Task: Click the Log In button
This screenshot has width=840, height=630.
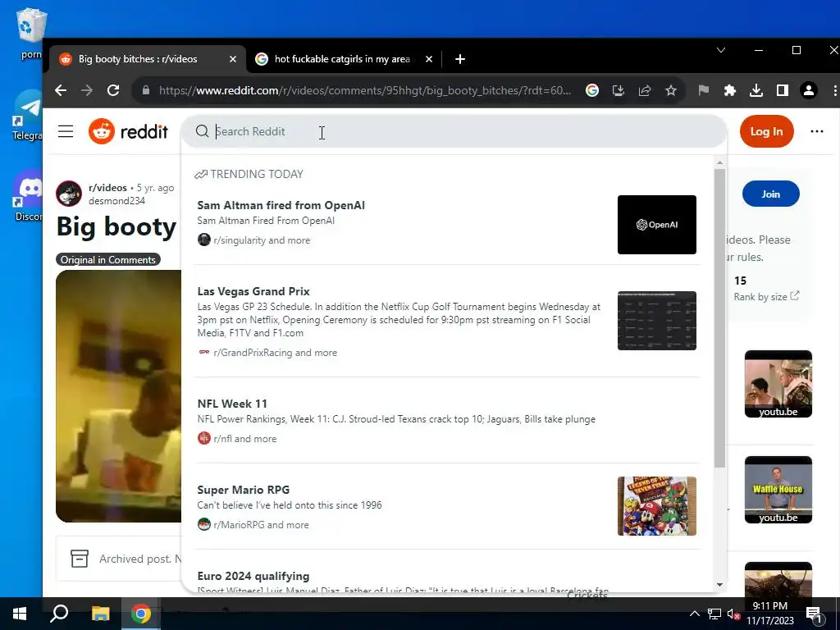Action: click(766, 131)
